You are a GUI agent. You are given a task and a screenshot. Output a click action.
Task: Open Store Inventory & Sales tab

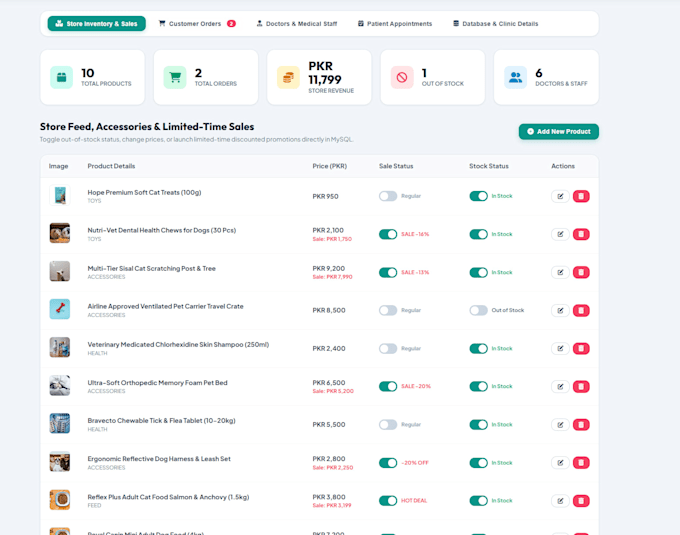click(x=96, y=23)
